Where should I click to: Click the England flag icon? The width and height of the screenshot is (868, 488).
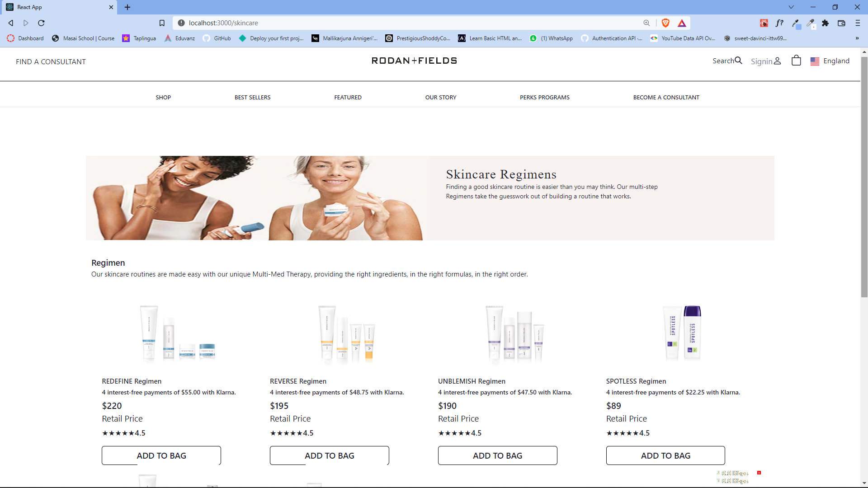(815, 61)
